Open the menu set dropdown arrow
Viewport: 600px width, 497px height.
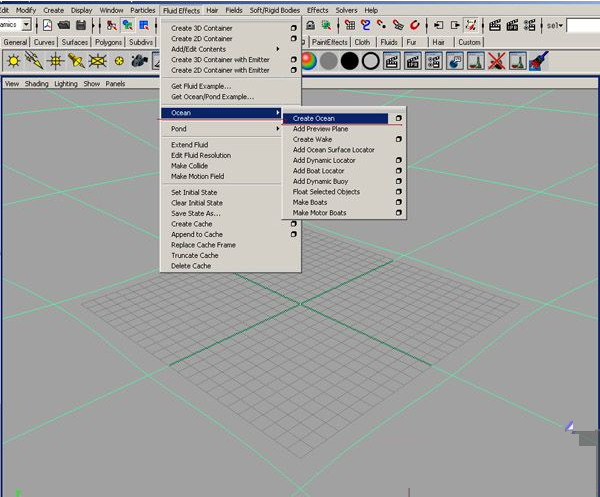pyautogui.click(x=26, y=25)
